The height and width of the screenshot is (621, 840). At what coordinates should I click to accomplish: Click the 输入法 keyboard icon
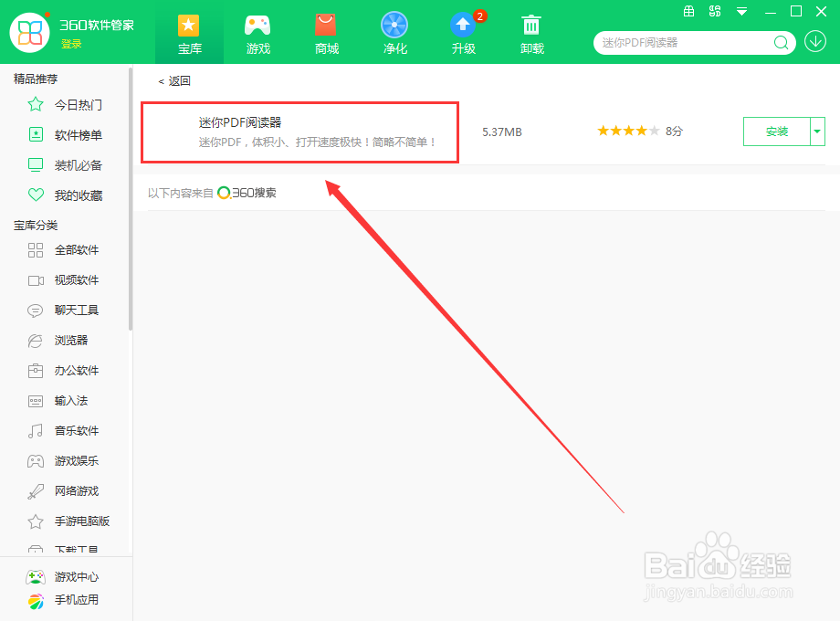pyautogui.click(x=36, y=401)
